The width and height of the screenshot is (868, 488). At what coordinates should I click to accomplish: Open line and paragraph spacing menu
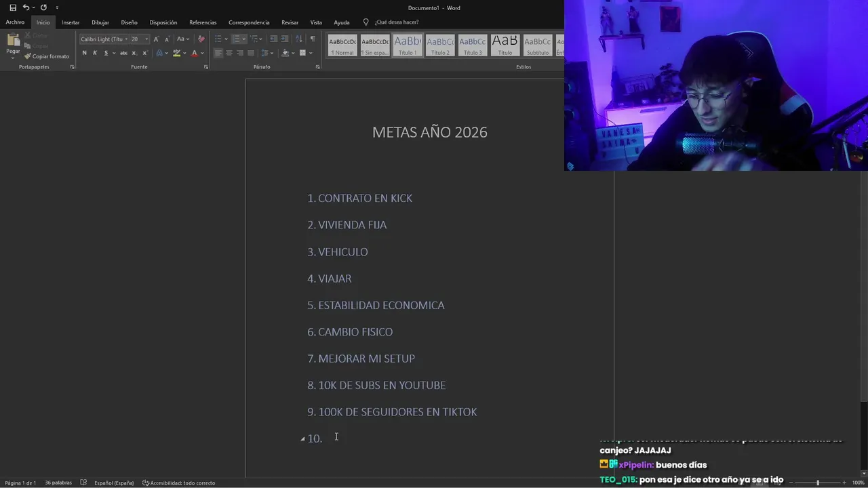coord(266,53)
